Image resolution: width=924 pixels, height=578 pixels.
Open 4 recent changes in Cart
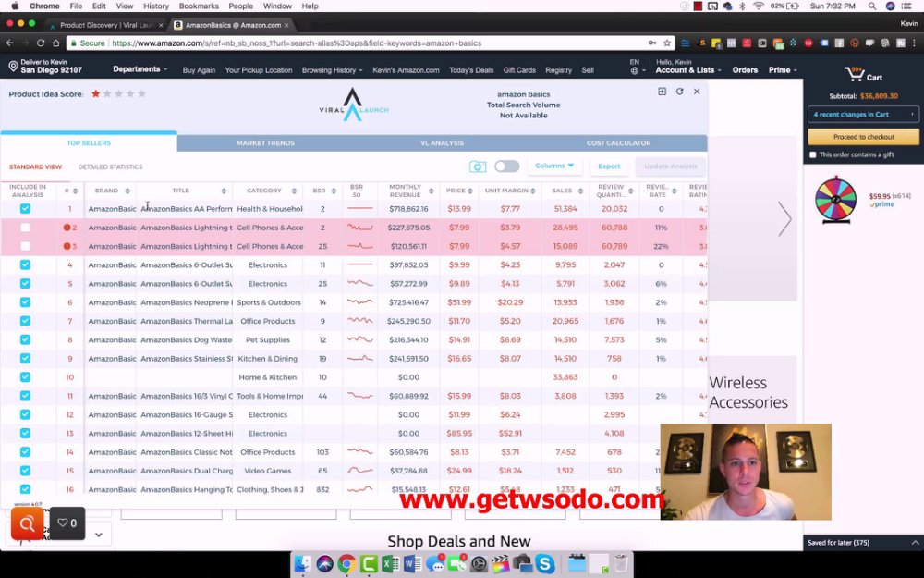point(863,115)
